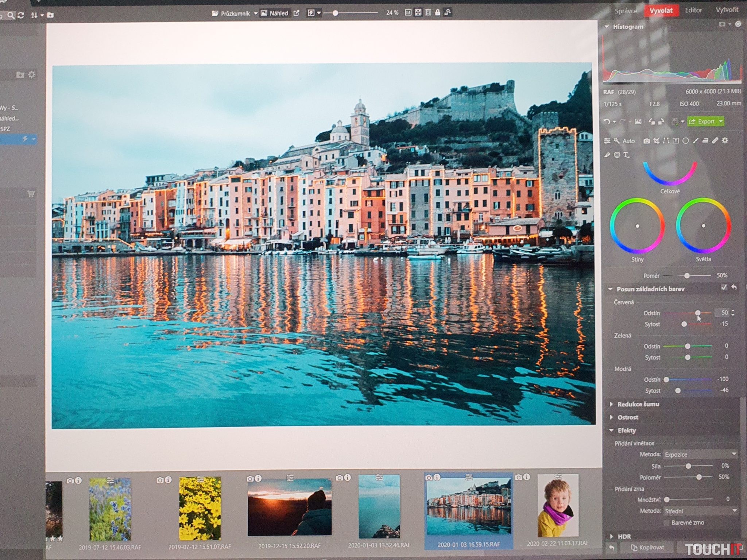The image size is (747, 560).
Task: Open the vignette Metoda Expozice dropdown
Action: [x=700, y=455]
